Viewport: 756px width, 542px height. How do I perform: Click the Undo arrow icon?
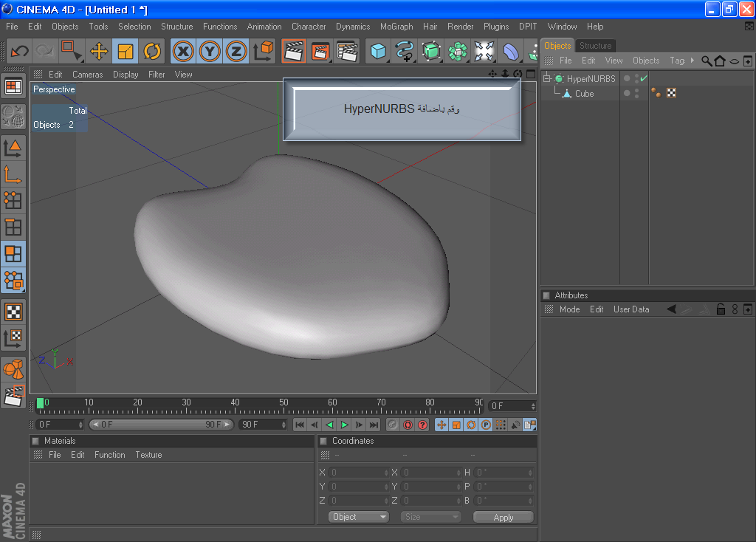(19, 51)
